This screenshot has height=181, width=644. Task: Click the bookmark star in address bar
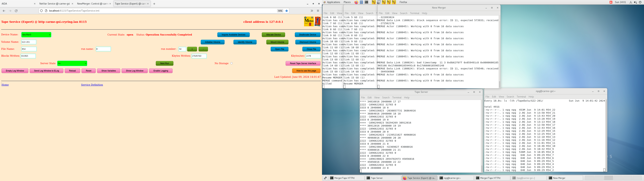pyautogui.click(x=286, y=11)
